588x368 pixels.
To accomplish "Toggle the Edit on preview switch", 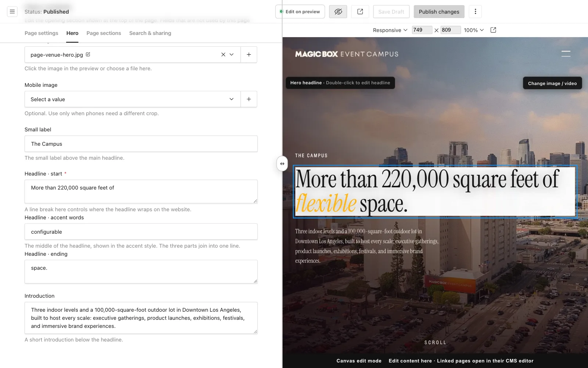I will (x=300, y=12).
